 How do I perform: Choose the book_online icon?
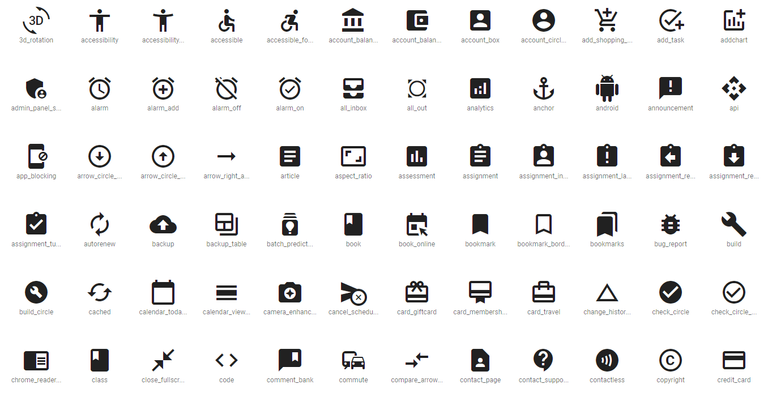417,224
